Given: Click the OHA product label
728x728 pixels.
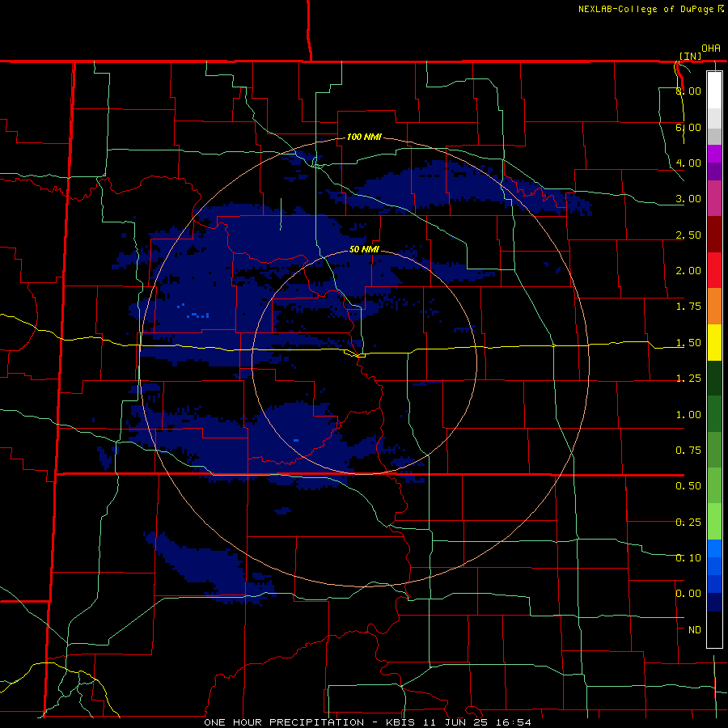Looking at the screenshot, I should click(711, 48).
